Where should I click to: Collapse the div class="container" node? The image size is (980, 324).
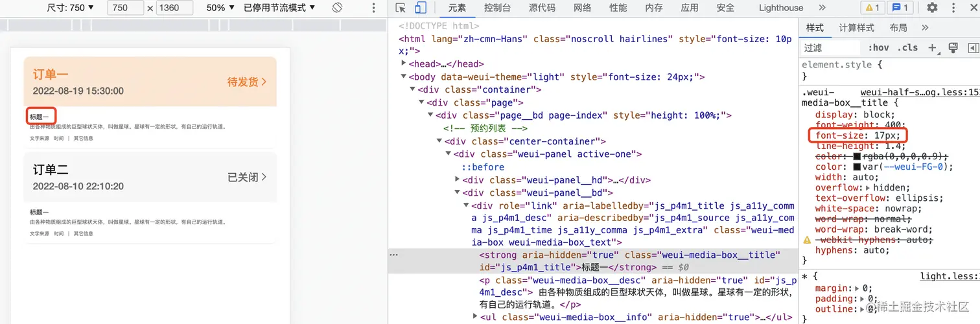(x=413, y=89)
